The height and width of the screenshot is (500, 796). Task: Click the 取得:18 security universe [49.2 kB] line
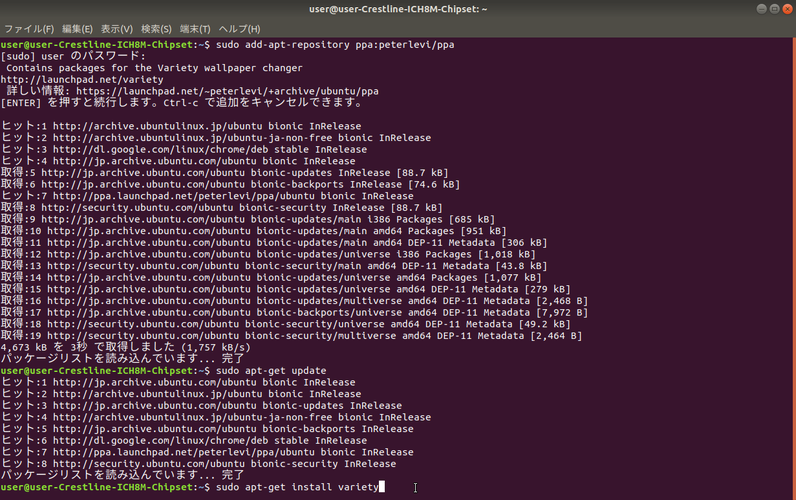(x=286, y=325)
